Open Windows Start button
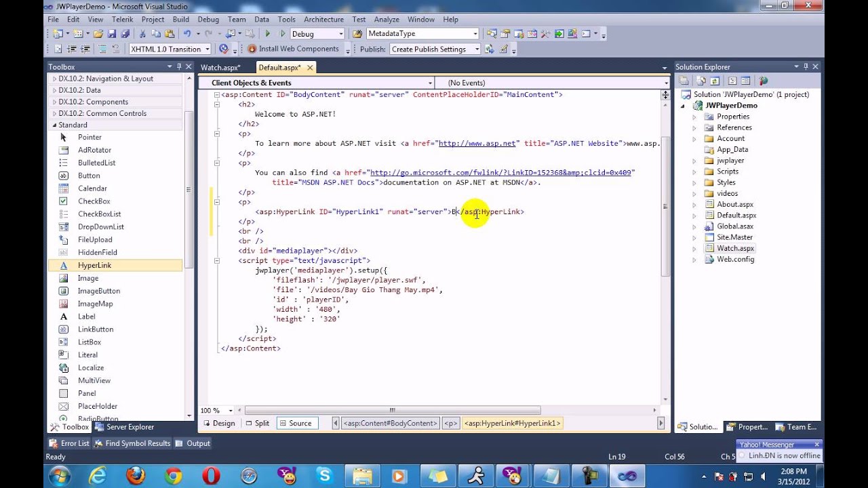 pyautogui.click(x=59, y=475)
